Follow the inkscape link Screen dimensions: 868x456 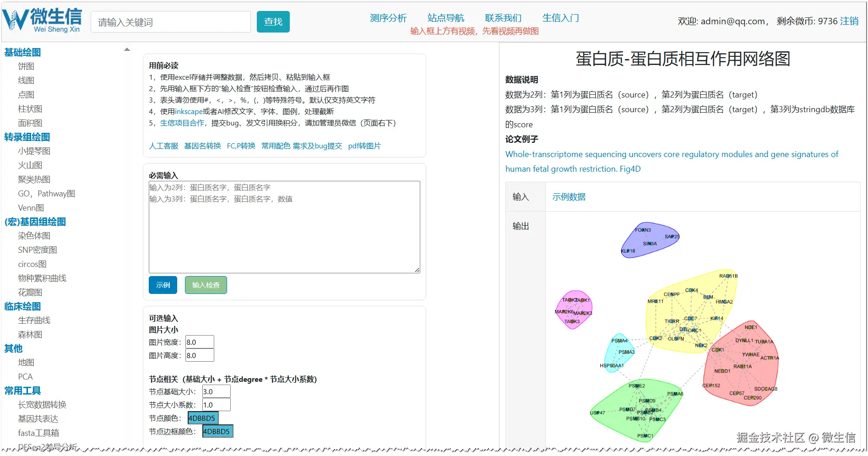[189, 112]
